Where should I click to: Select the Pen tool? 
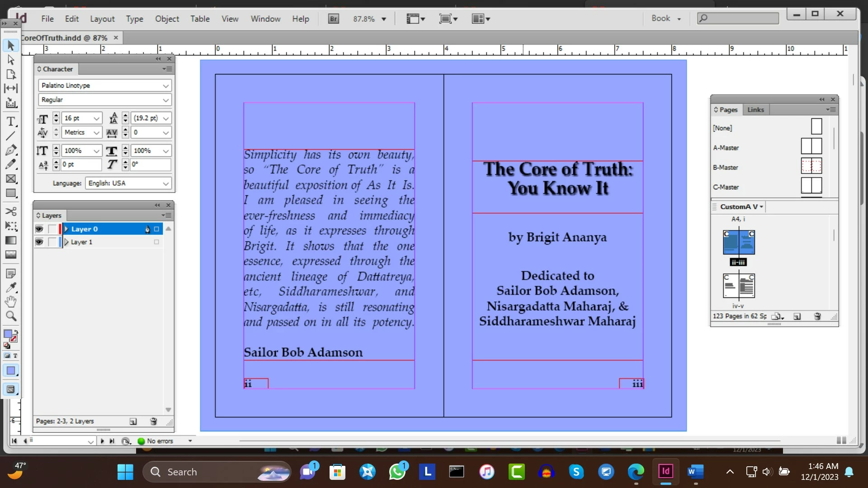pyautogui.click(x=10, y=150)
